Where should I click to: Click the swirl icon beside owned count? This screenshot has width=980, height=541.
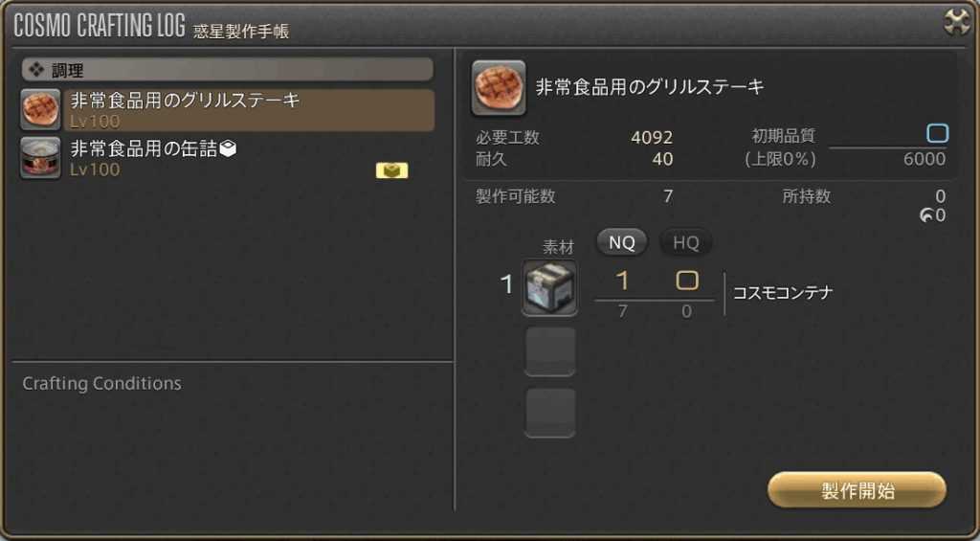point(926,216)
